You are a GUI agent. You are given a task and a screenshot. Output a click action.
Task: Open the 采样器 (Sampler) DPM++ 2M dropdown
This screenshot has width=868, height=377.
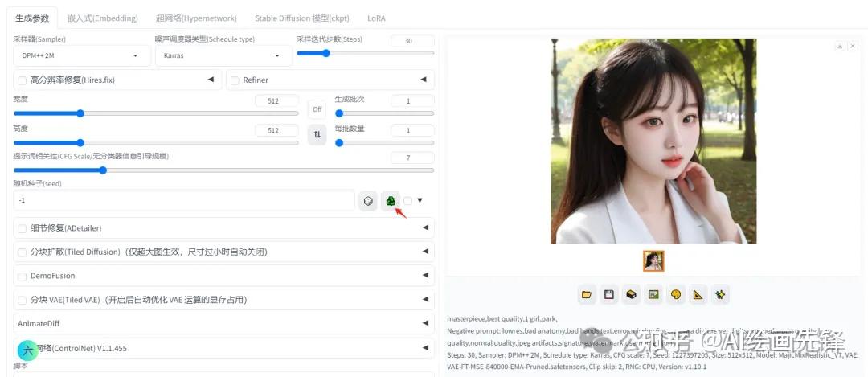tap(82, 56)
